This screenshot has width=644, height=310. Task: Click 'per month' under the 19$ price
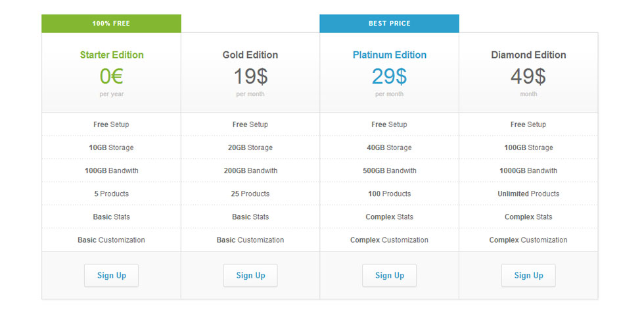tap(250, 94)
